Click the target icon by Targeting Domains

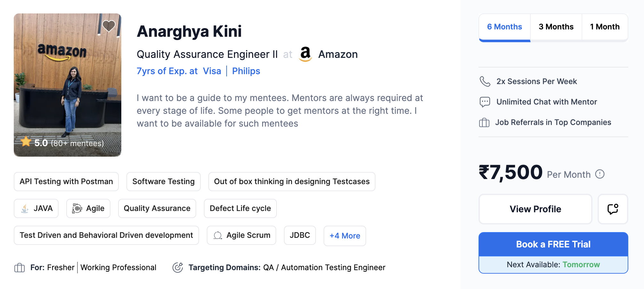pos(178,267)
